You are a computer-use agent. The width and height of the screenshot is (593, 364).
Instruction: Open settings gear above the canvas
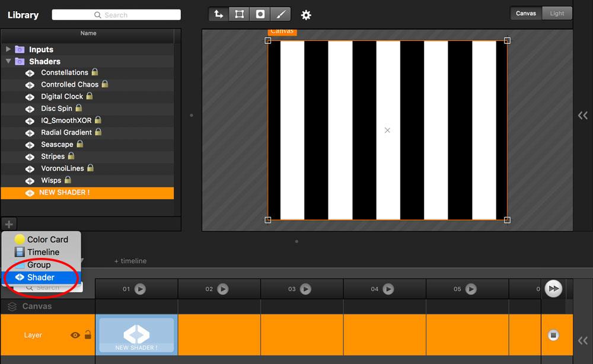(x=306, y=15)
